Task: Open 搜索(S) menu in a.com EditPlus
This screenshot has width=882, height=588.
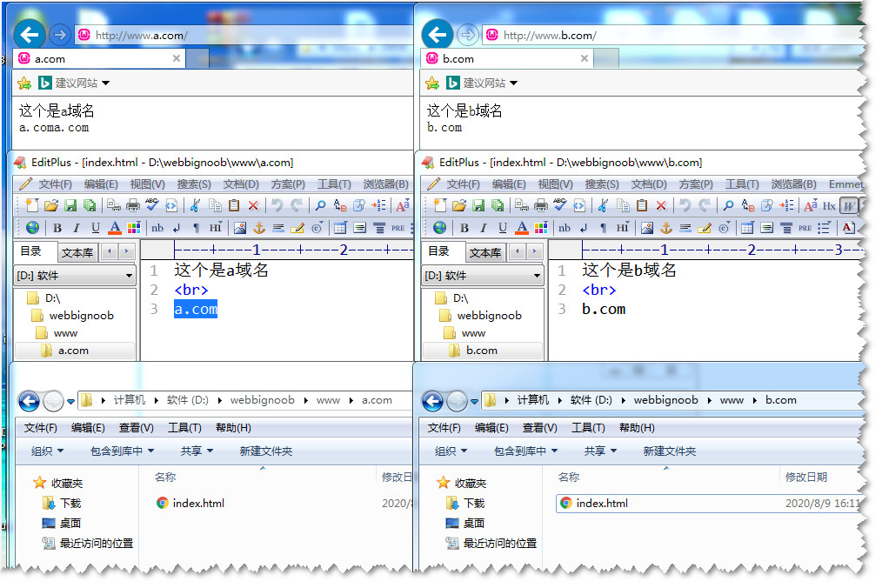Action: coord(194,184)
